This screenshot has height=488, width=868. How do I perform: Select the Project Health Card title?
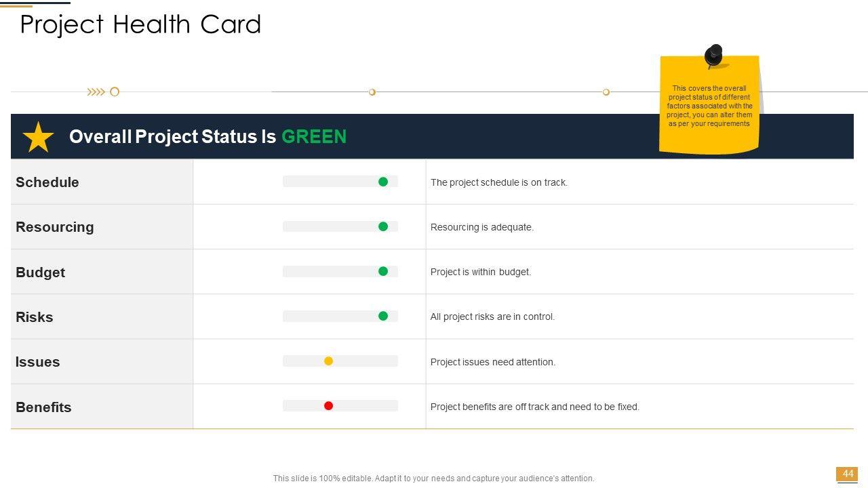click(x=140, y=25)
